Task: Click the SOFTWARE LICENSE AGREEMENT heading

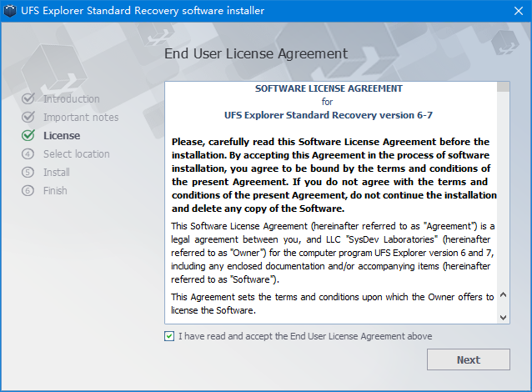Action: (329, 88)
